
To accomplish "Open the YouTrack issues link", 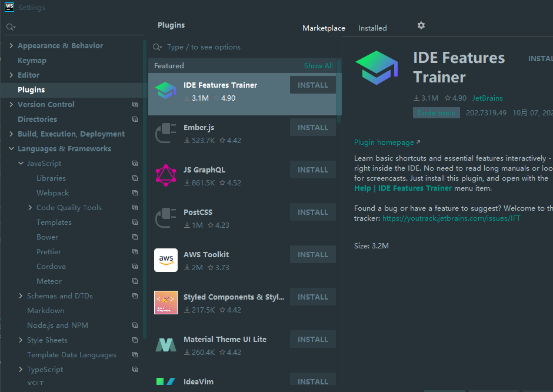I will 451,218.
